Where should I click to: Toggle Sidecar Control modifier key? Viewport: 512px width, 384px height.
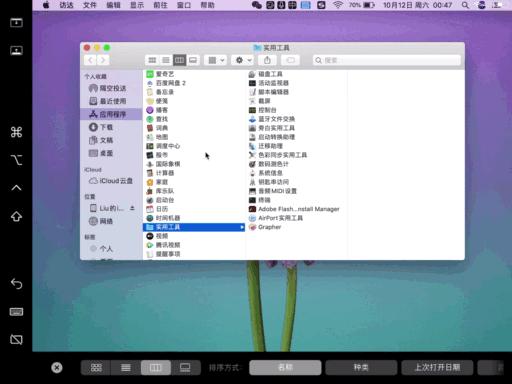tap(16, 188)
